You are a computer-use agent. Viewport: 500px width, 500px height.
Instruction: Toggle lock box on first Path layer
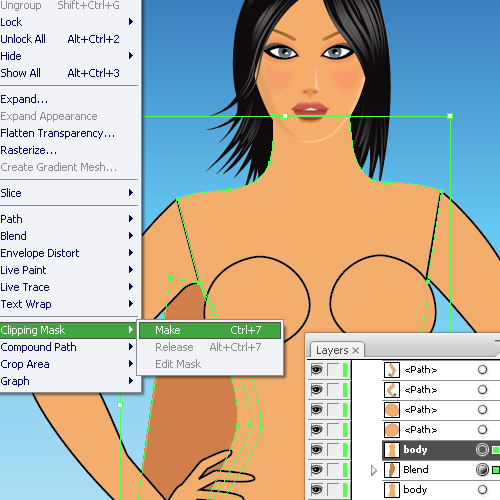333,370
